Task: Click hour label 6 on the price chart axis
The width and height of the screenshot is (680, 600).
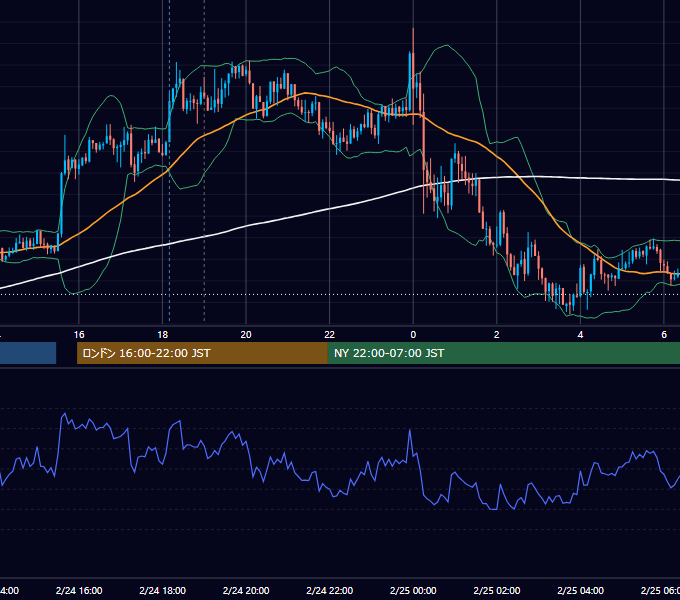Action: point(664,335)
